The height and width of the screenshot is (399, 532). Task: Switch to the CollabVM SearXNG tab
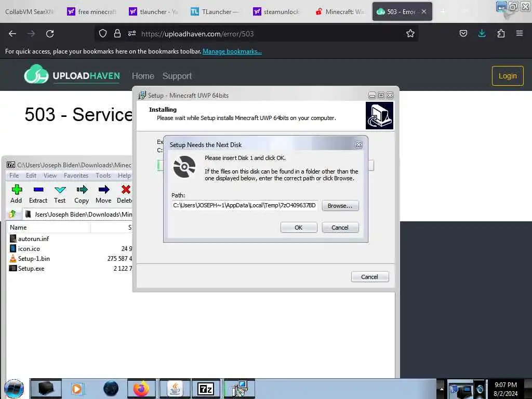pos(30,11)
